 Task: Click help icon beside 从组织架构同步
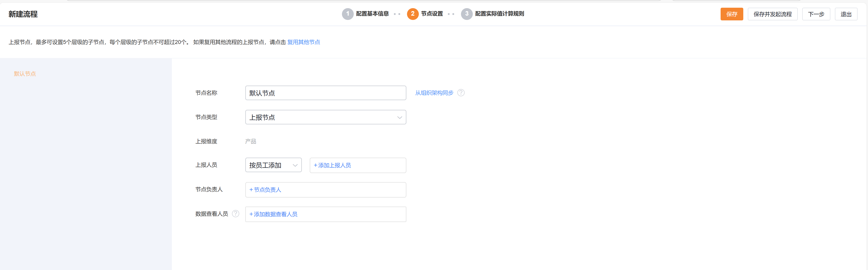coord(461,93)
